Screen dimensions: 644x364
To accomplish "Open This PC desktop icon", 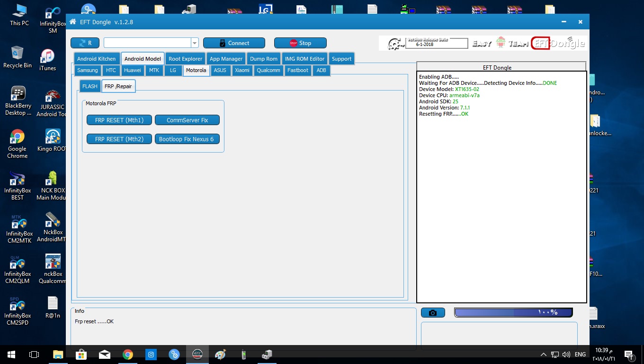I will (x=19, y=15).
